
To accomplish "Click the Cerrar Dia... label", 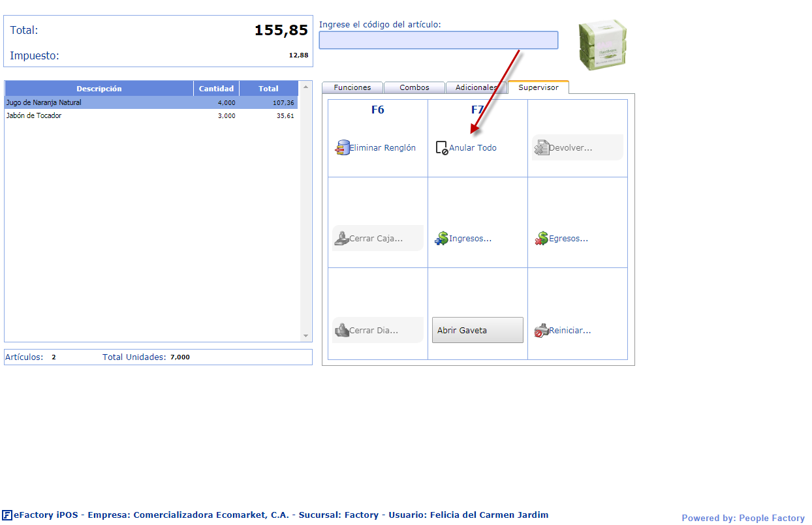I will 373,331.
